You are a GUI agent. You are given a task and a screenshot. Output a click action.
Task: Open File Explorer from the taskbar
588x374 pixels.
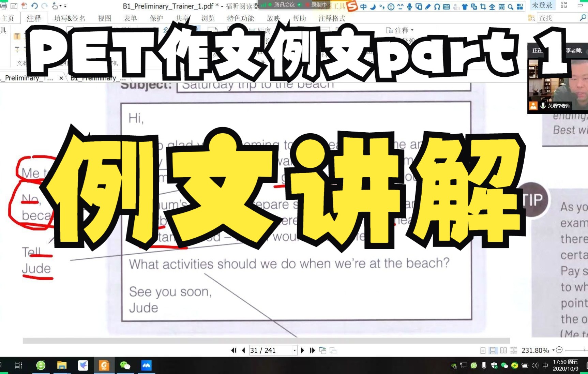[x=62, y=365]
